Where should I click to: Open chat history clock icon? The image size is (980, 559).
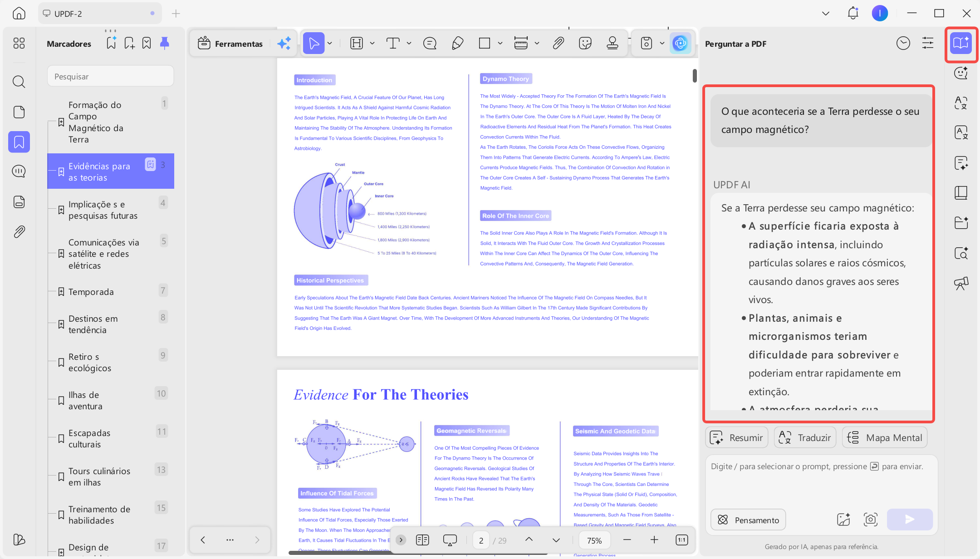[903, 44]
